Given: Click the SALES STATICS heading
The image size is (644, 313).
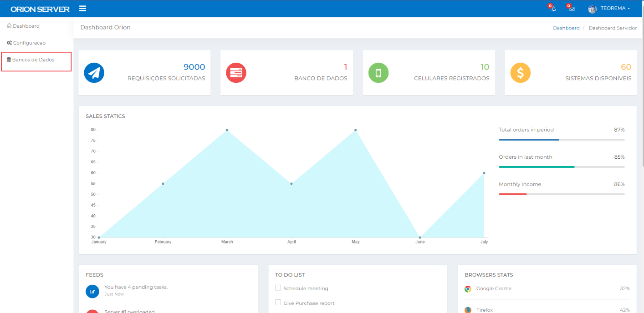Looking at the screenshot, I should (x=105, y=116).
